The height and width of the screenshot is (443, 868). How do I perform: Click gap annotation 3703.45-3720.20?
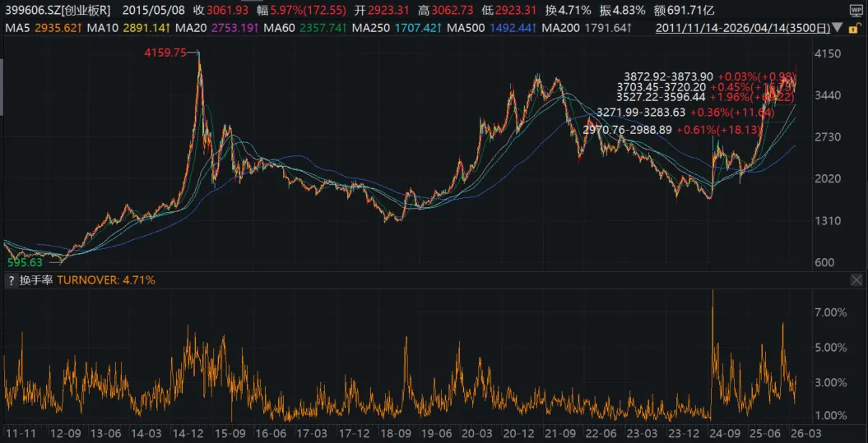(707, 87)
